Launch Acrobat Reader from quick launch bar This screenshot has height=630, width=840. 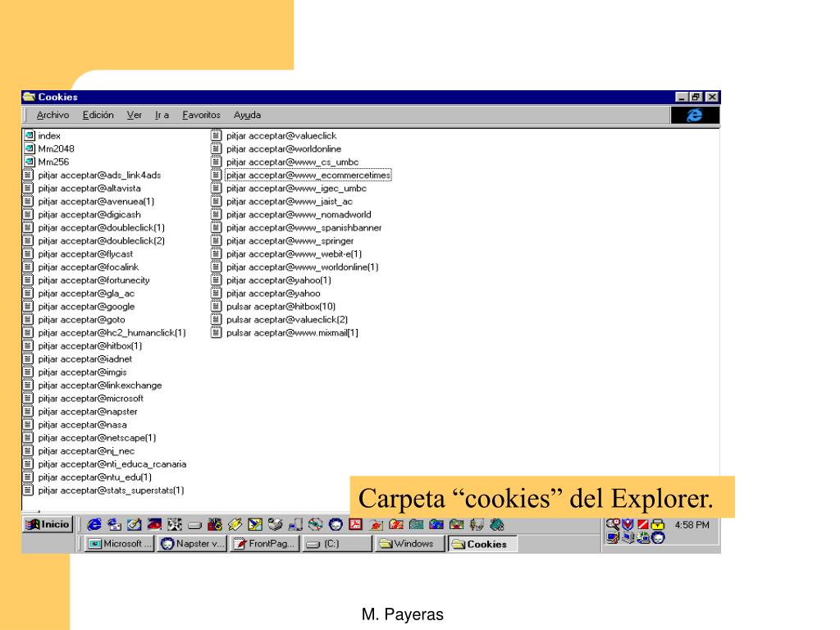[356, 524]
